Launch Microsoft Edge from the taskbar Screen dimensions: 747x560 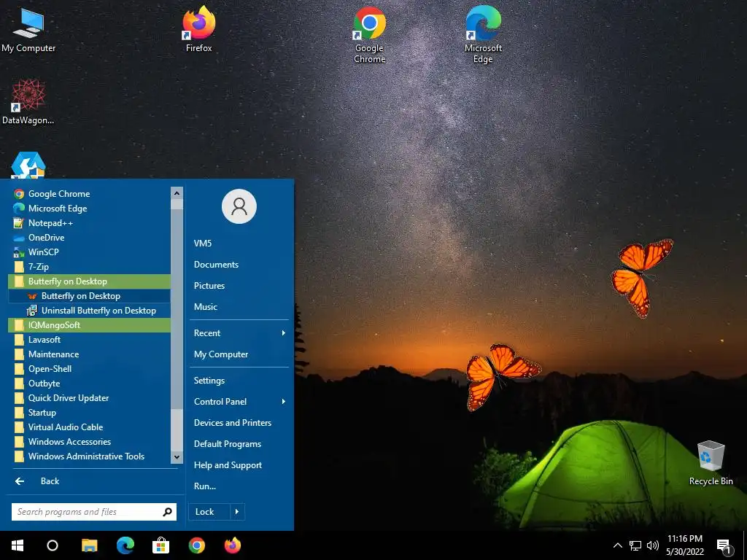pyautogui.click(x=125, y=545)
